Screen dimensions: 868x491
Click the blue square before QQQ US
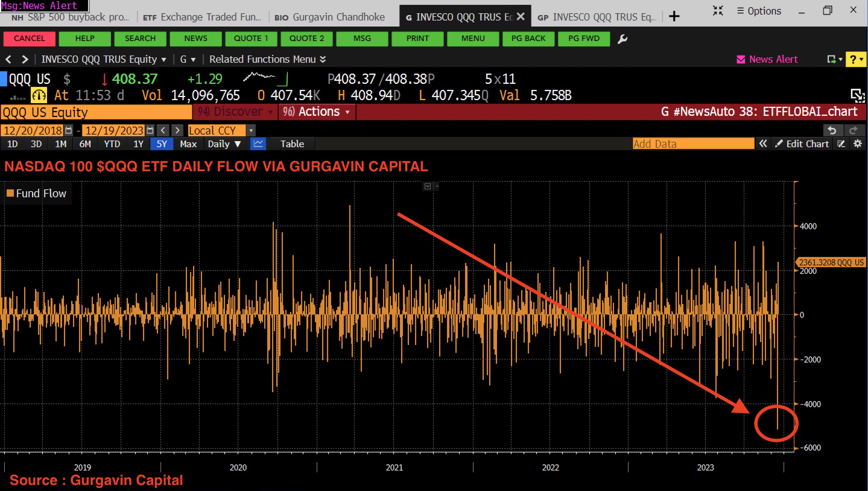(3, 79)
